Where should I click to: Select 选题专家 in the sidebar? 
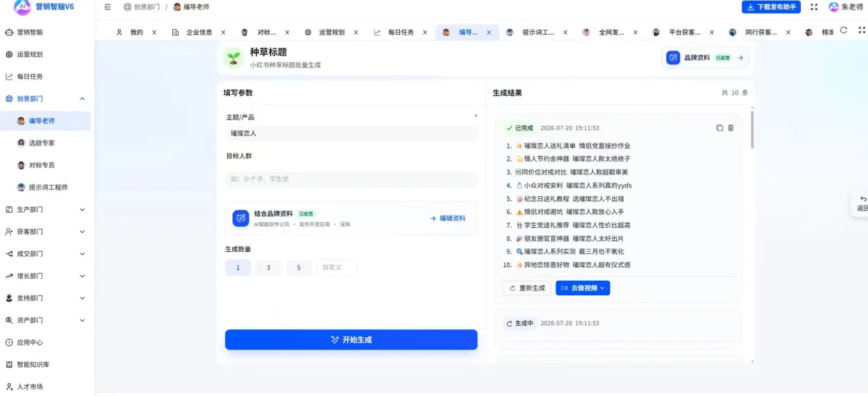pyautogui.click(x=46, y=143)
